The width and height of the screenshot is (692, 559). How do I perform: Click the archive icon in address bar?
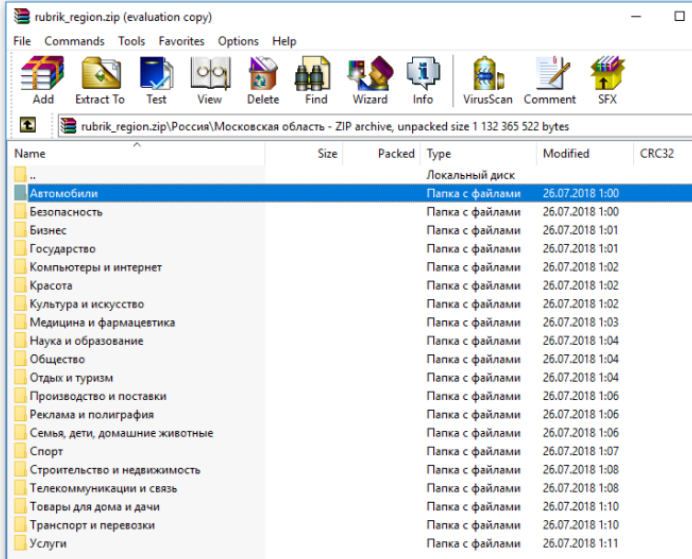coord(68,126)
